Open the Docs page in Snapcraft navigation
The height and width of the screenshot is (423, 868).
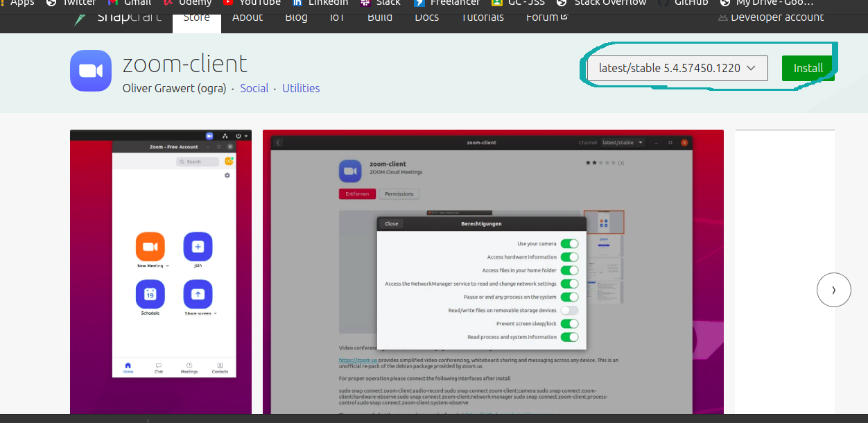[426, 17]
